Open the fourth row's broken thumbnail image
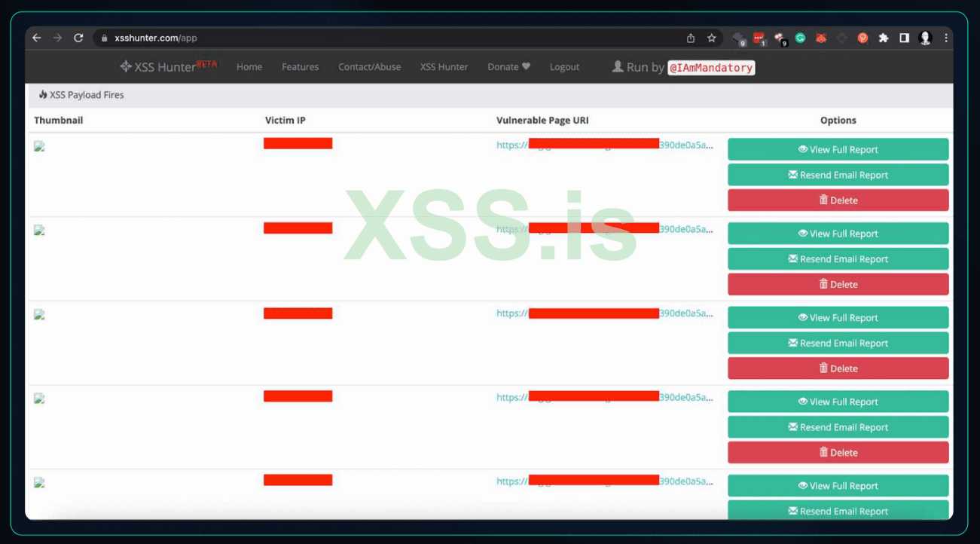This screenshot has height=544, width=980. pos(39,399)
